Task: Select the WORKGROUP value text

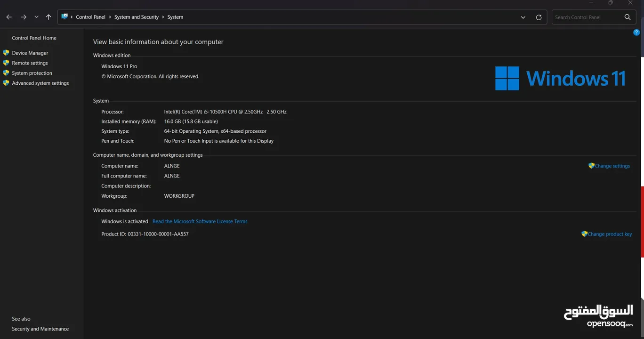Action: coord(179,196)
